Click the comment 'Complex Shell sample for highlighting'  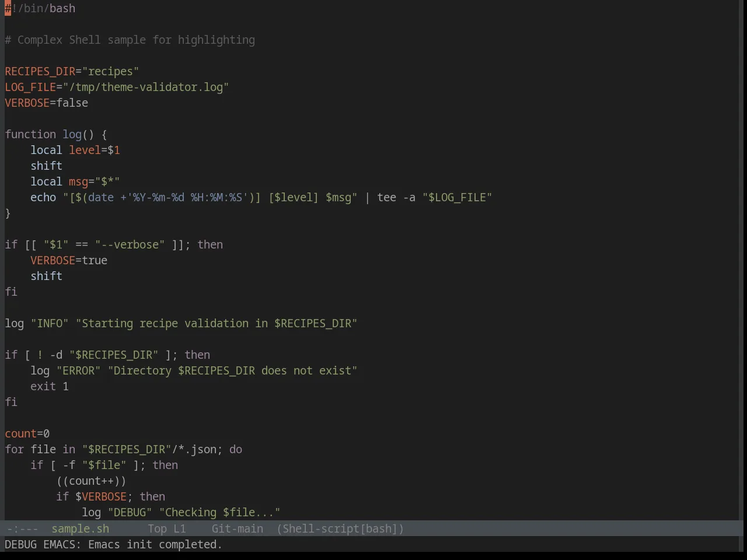click(x=136, y=40)
